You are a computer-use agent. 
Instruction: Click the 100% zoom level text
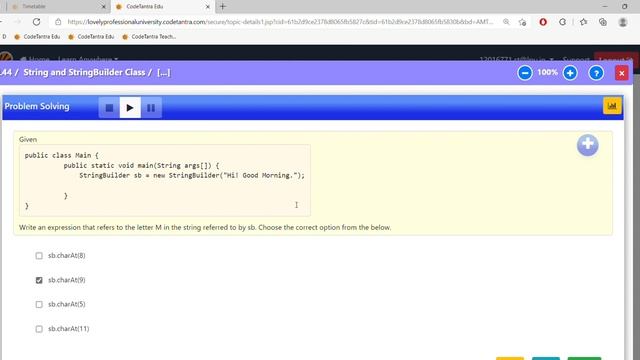(547, 73)
